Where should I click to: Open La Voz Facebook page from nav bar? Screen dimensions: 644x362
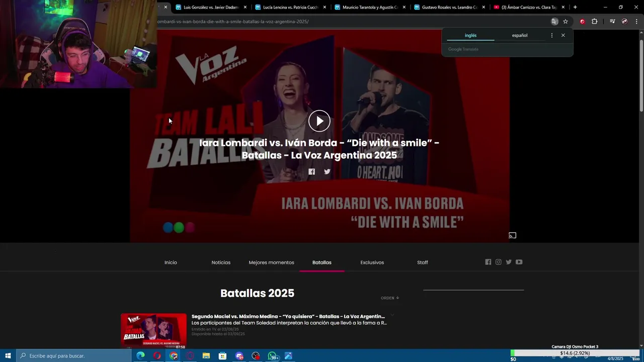(488, 262)
